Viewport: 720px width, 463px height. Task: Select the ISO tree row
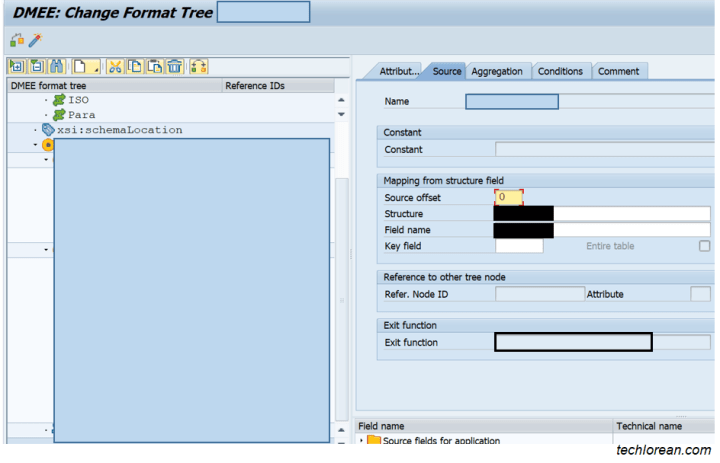pyautogui.click(x=171, y=100)
